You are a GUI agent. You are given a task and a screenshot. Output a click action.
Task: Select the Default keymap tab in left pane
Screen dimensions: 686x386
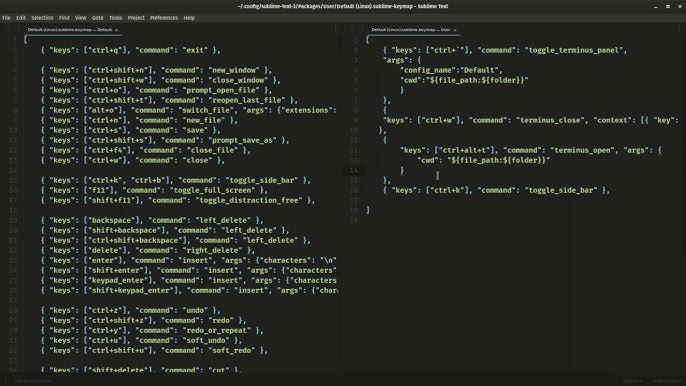[x=70, y=30]
